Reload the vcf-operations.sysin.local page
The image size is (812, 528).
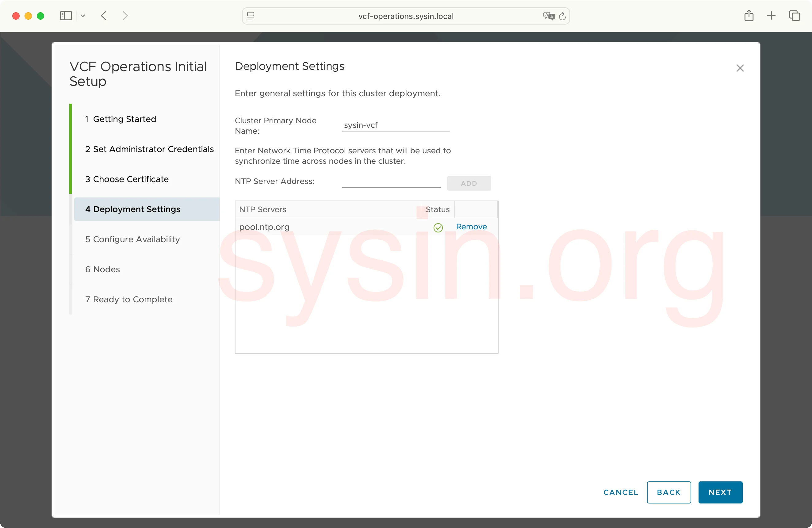[x=563, y=16]
